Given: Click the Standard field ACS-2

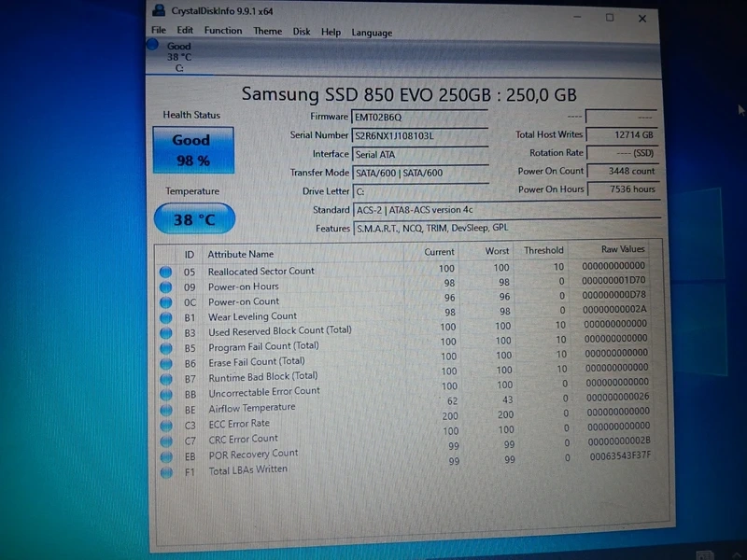Looking at the screenshot, I should pyautogui.click(x=506, y=210).
